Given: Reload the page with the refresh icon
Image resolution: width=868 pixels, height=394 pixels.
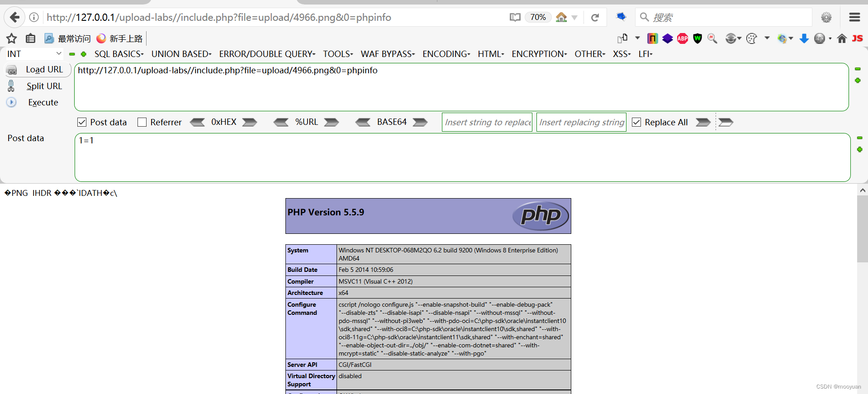Looking at the screenshot, I should [595, 17].
